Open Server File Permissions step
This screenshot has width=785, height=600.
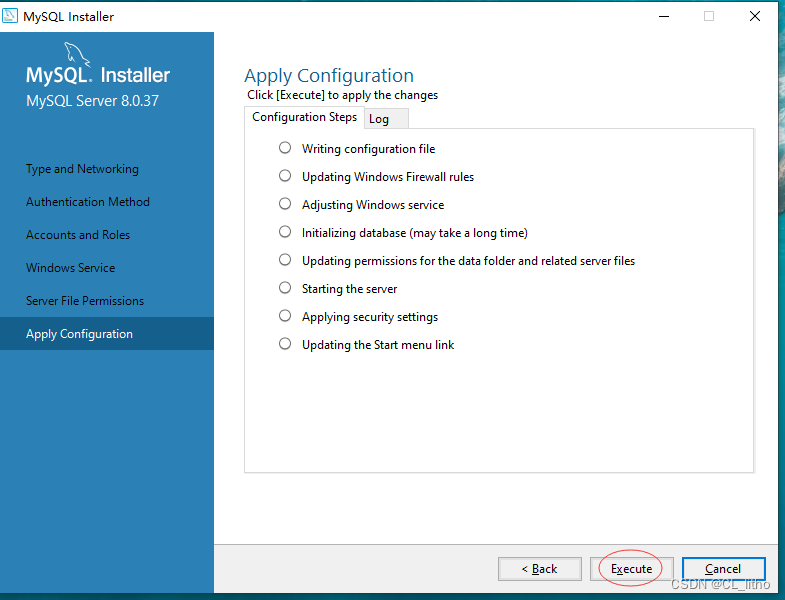(85, 301)
